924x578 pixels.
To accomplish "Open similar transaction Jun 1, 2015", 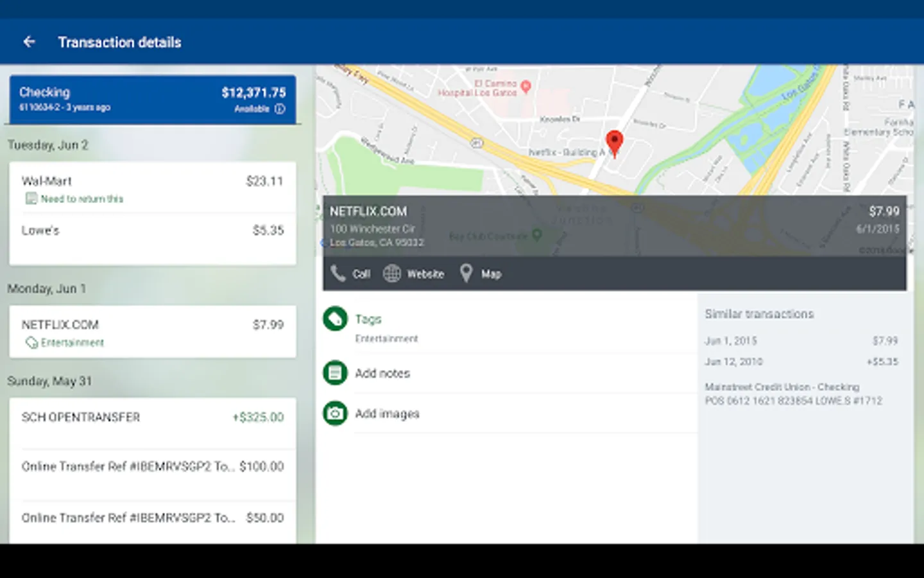I will (x=801, y=341).
